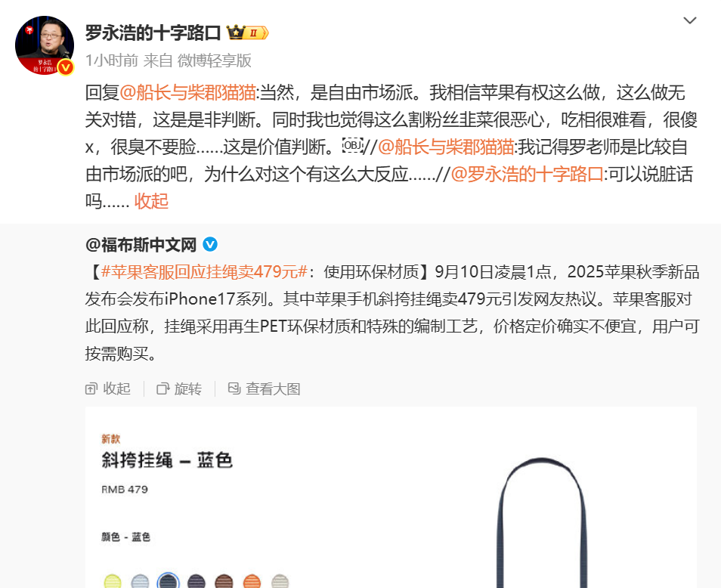This screenshot has height=588, width=721.
Task: Select the brown strap color swatch
Action: tap(224, 581)
